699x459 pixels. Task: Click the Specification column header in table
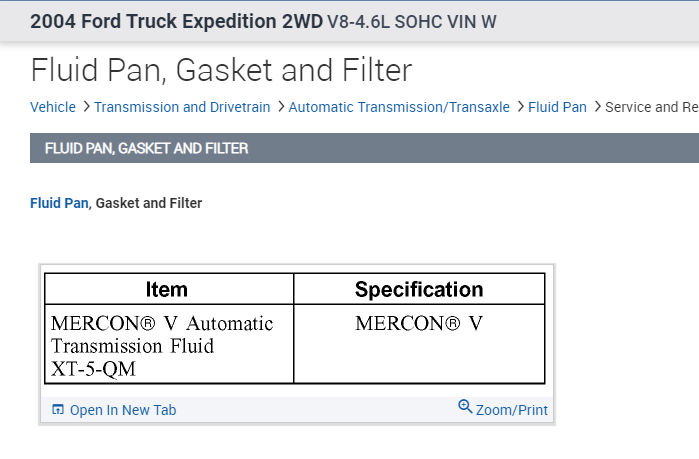[x=419, y=289]
